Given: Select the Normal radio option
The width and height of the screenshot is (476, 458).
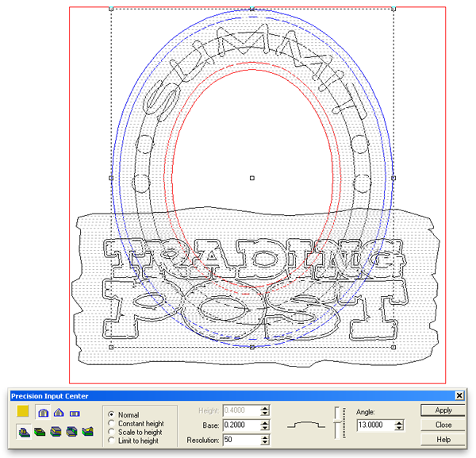Looking at the screenshot, I should (x=111, y=414).
